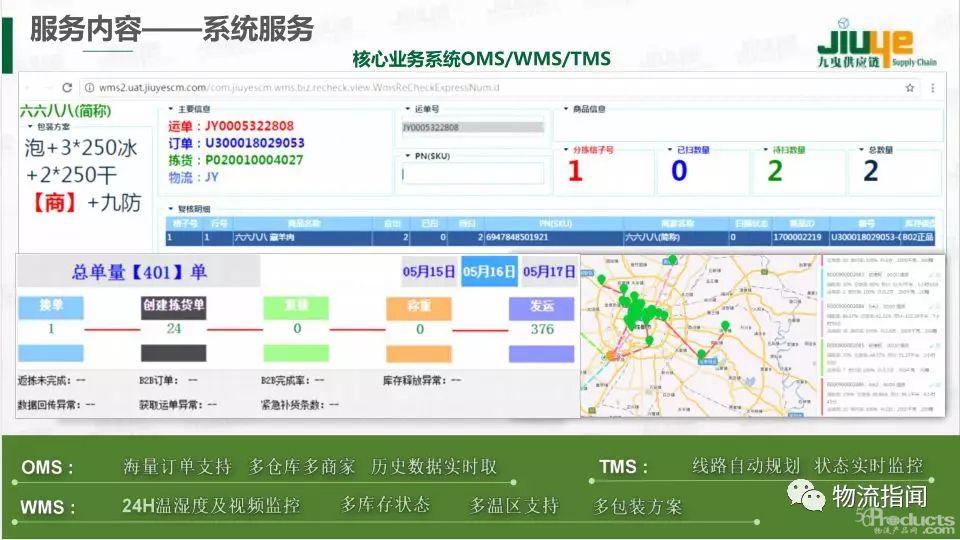
Task: Collapse the 商品信息 section triangle
Action: 566,108
